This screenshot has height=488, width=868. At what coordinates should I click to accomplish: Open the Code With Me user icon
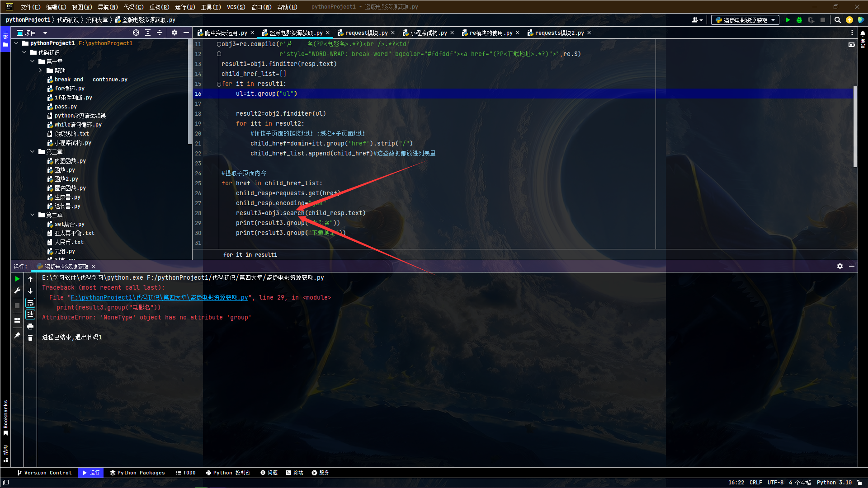(x=697, y=20)
